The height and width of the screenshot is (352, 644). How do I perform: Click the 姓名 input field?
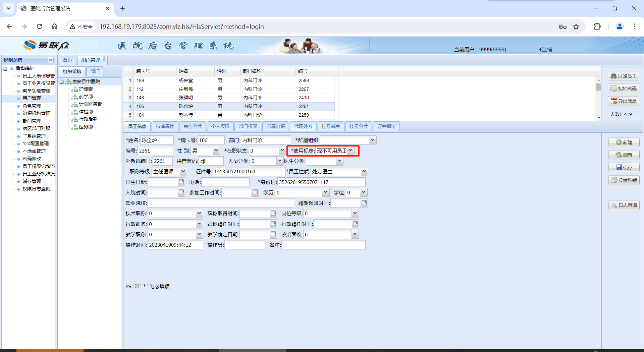tap(157, 140)
